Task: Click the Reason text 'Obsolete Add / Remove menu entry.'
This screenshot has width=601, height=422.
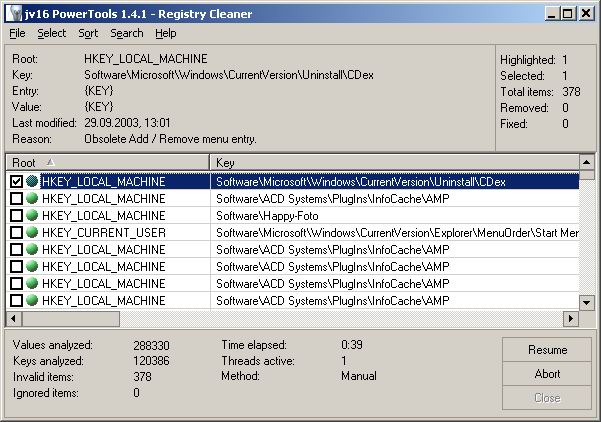Action: coord(170,139)
